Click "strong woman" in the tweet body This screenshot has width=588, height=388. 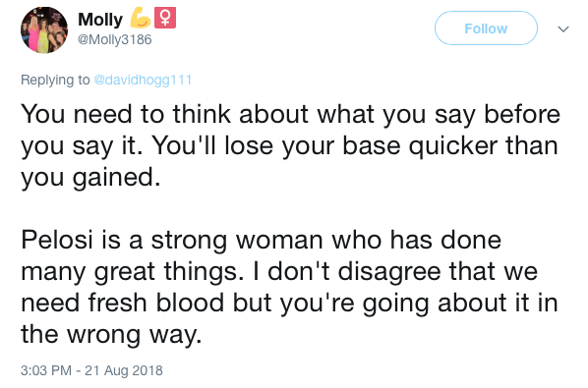point(237,240)
